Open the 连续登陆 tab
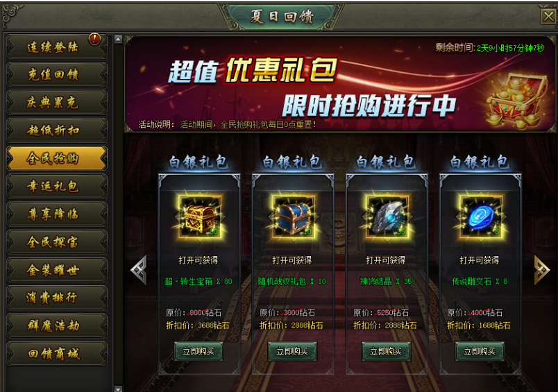The height and width of the screenshot is (392, 558). [x=57, y=47]
